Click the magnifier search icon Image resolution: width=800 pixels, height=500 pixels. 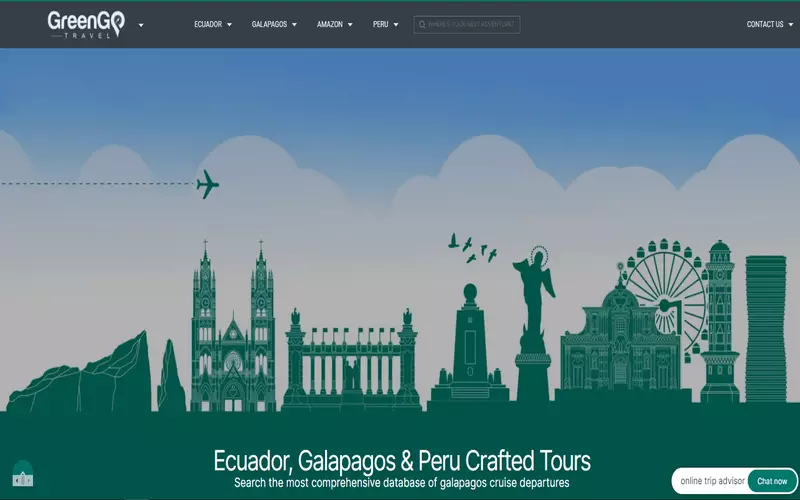tap(422, 24)
